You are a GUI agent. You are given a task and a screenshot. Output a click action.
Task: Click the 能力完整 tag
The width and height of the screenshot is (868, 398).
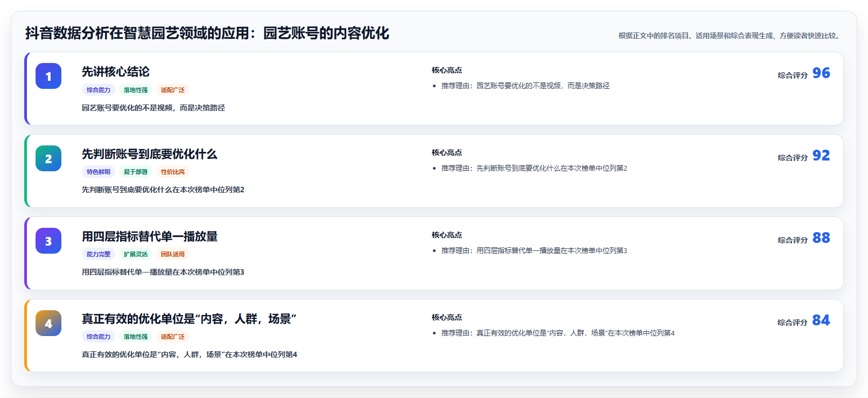99,254
